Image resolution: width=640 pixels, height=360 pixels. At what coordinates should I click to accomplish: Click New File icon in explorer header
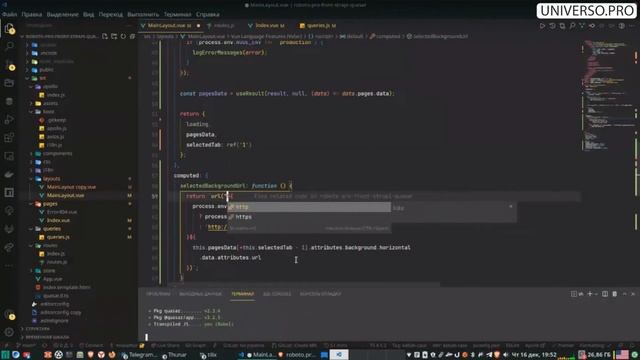(105, 36)
